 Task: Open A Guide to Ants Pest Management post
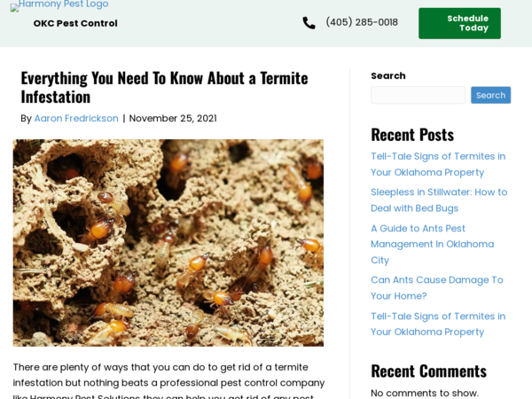click(433, 245)
